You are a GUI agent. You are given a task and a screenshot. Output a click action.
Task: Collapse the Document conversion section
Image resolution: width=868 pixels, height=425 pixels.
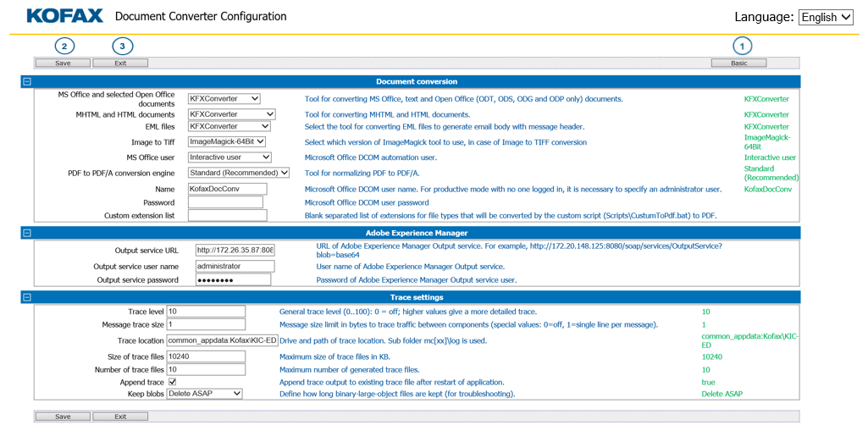(27, 82)
